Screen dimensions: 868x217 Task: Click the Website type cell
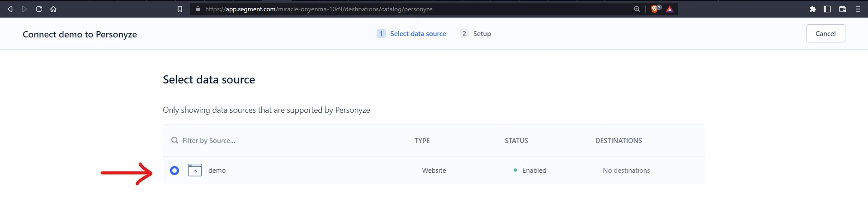[434, 171]
